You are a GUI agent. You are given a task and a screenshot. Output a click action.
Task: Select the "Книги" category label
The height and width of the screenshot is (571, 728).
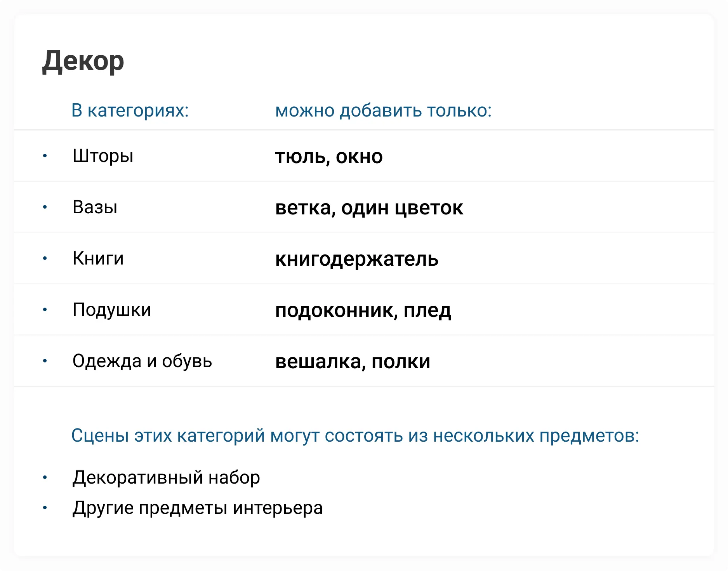(98, 259)
